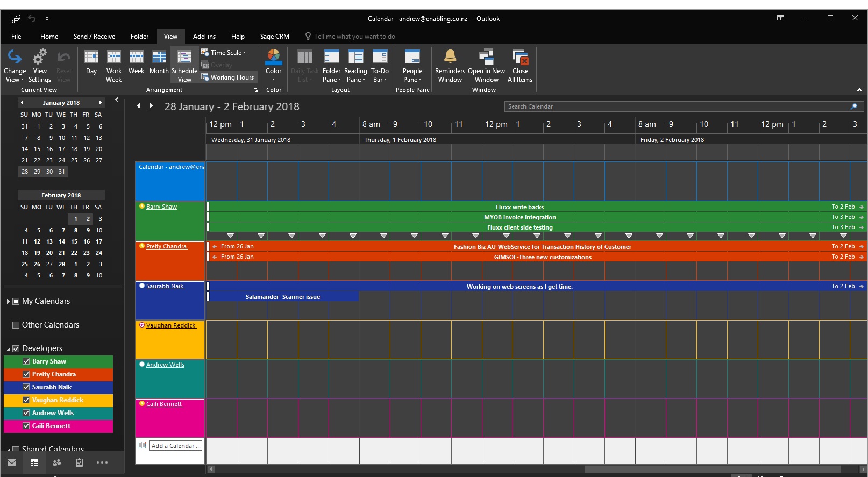Open Mail from the navigation bar

tap(12, 462)
